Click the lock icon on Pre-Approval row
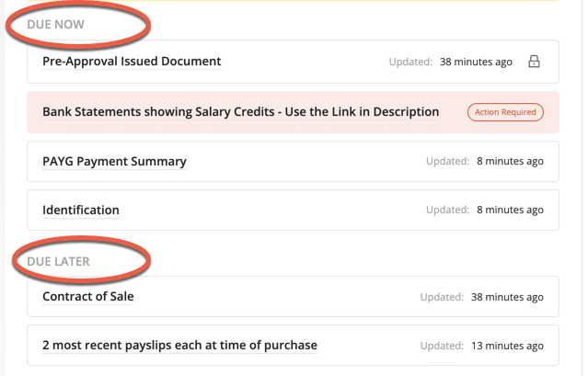The image size is (588, 376). tap(534, 62)
